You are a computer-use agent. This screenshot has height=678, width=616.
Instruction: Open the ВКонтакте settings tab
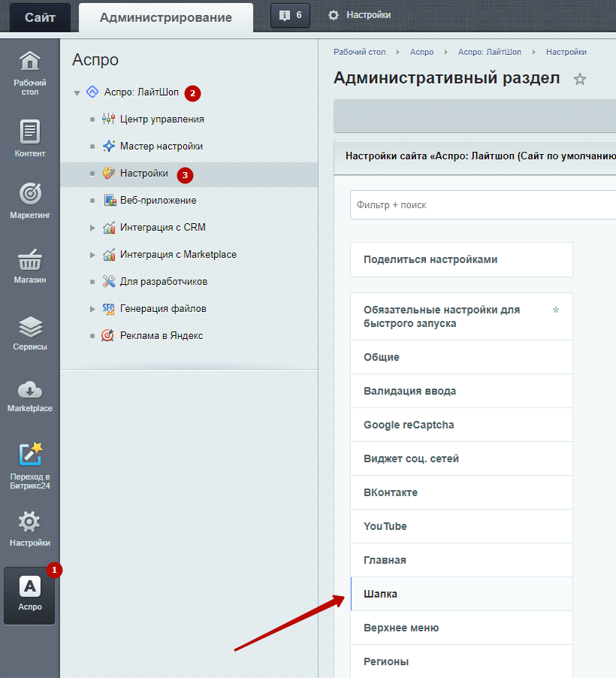[461, 492]
